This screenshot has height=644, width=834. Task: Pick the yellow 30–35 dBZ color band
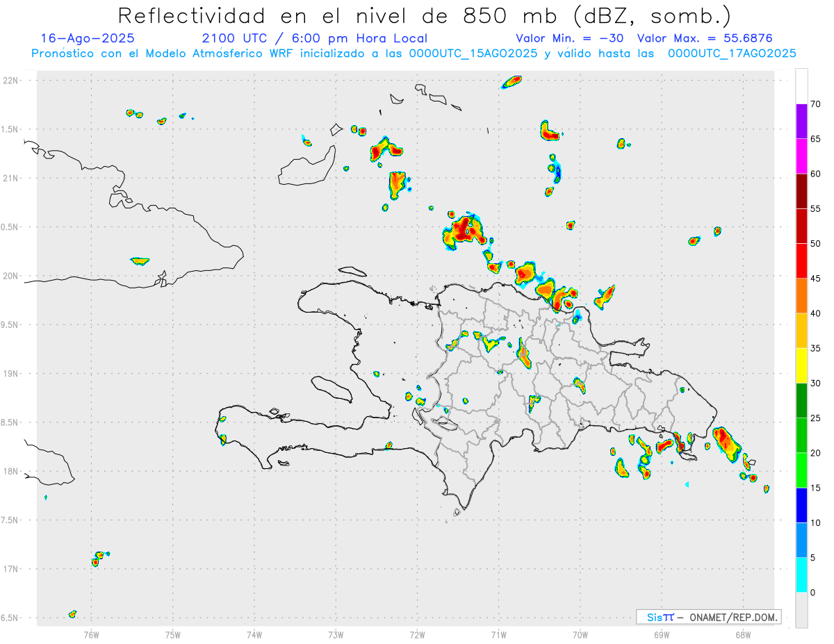click(801, 365)
